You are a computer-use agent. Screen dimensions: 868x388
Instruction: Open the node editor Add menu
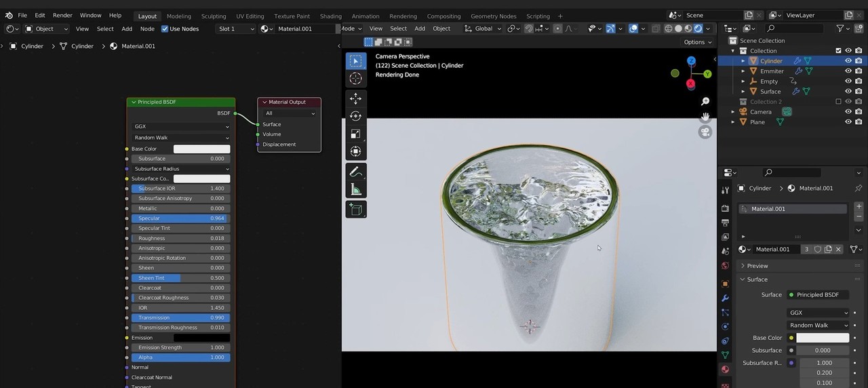point(127,28)
